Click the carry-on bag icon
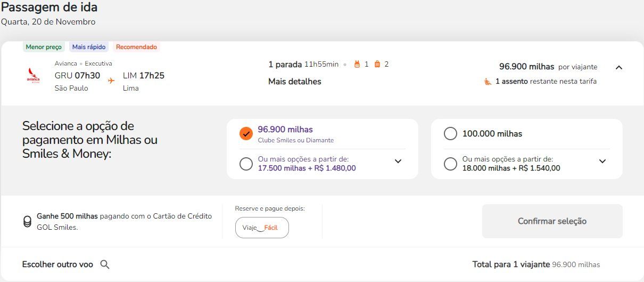The width and height of the screenshot is (644, 282). (x=357, y=65)
